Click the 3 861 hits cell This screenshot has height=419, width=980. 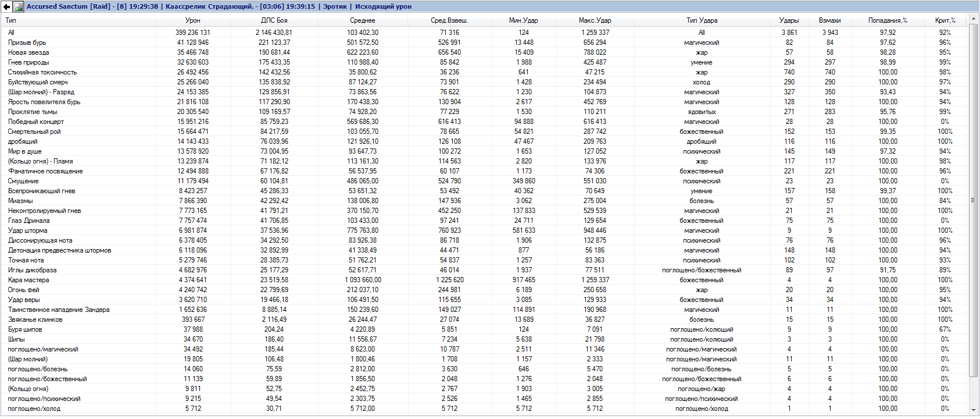[789, 33]
